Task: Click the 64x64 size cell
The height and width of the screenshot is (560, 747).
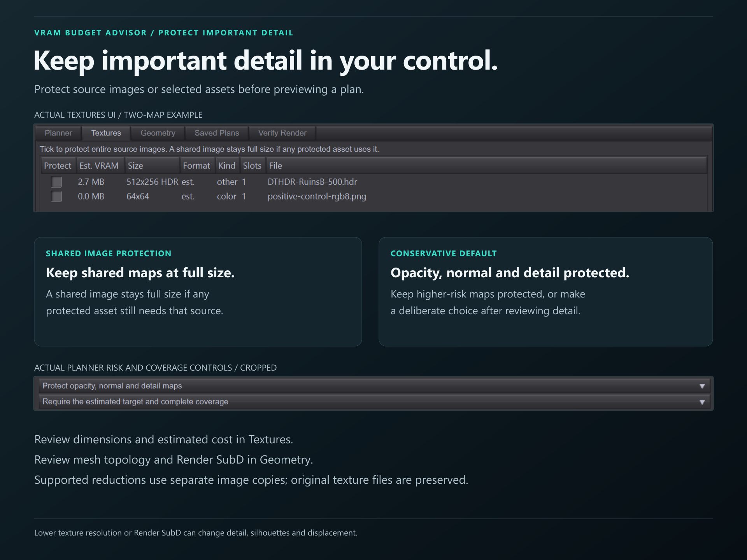Action: (138, 196)
